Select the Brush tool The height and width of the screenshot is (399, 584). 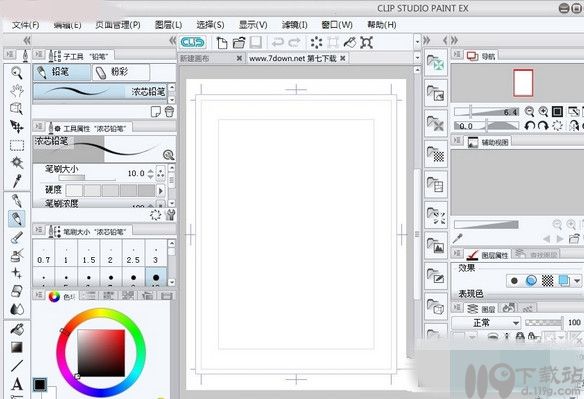17,237
